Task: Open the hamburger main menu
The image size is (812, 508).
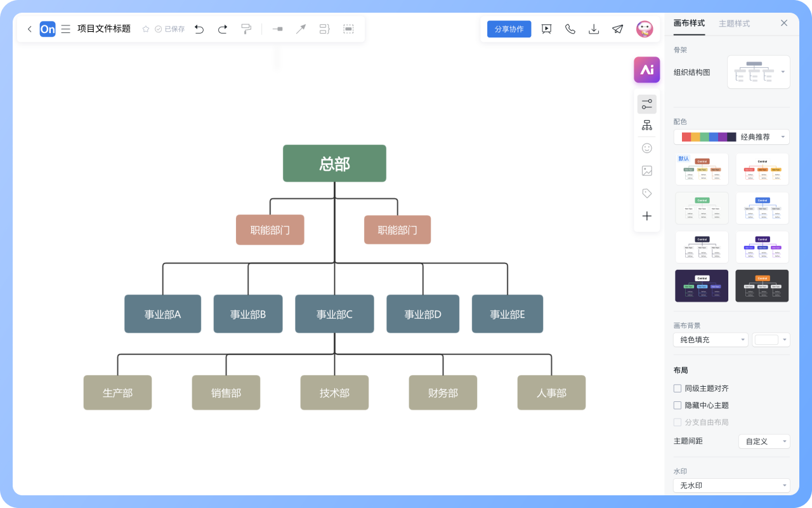Action: point(65,29)
